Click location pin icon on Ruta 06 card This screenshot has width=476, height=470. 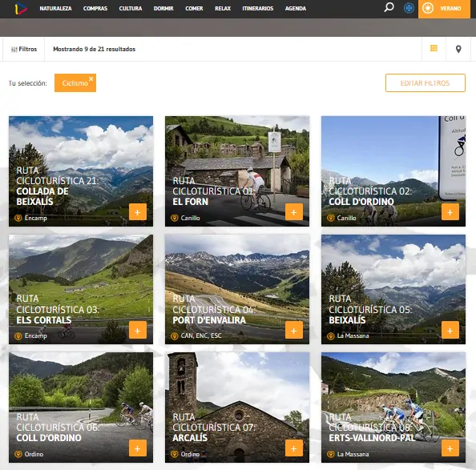coord(18,454)
